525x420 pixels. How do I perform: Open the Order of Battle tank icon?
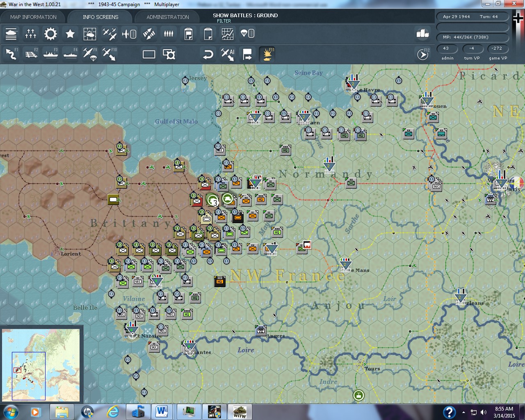(x=11, y=34)
